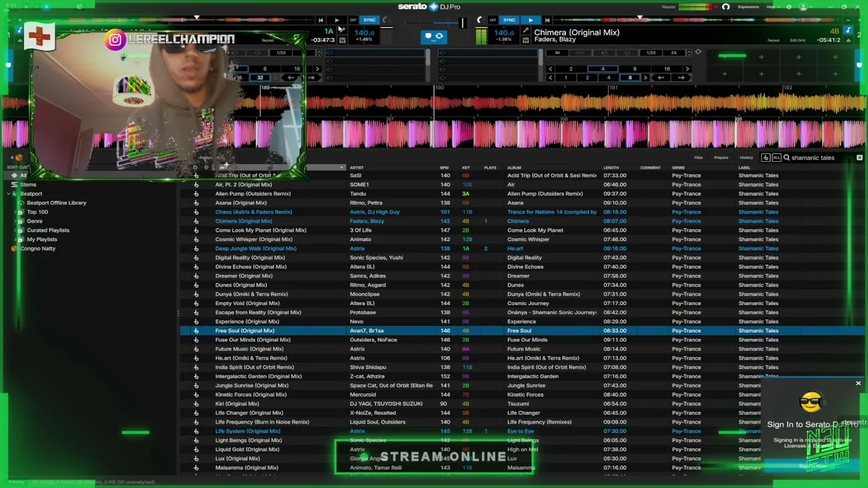Screen dimensions: 868x488
Task: Expand the Genre folder
Action: pos(15,221)
